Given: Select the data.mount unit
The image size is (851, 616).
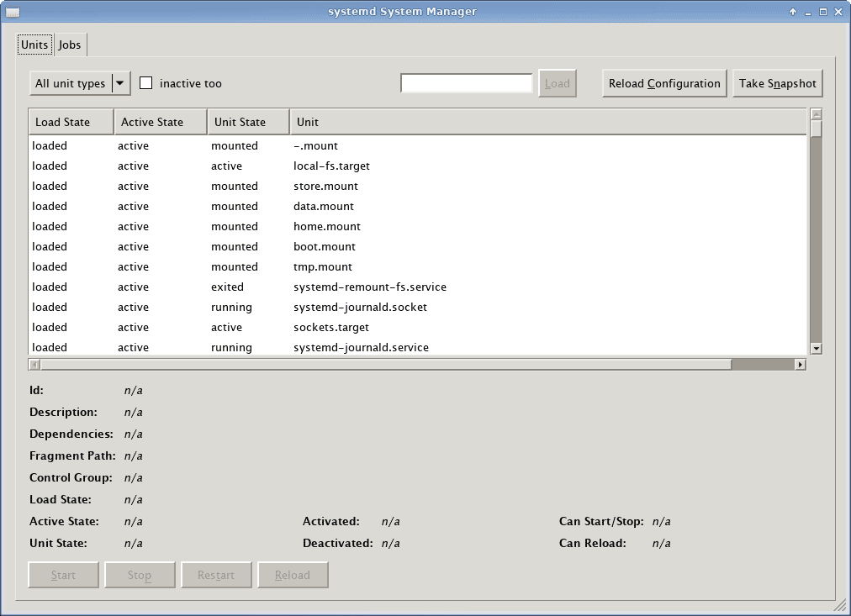Looking at the screenshot, I should (x=417, y=206).
